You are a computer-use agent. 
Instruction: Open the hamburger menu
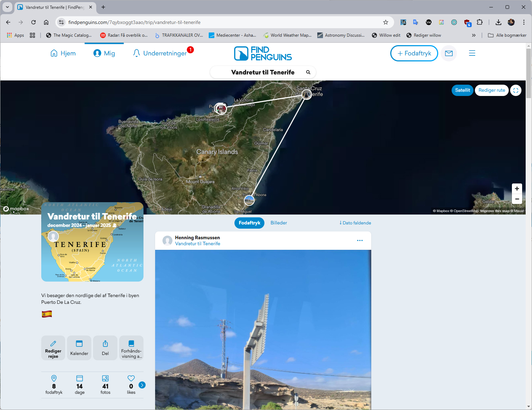pyautogui.click(x=472, y=53)
